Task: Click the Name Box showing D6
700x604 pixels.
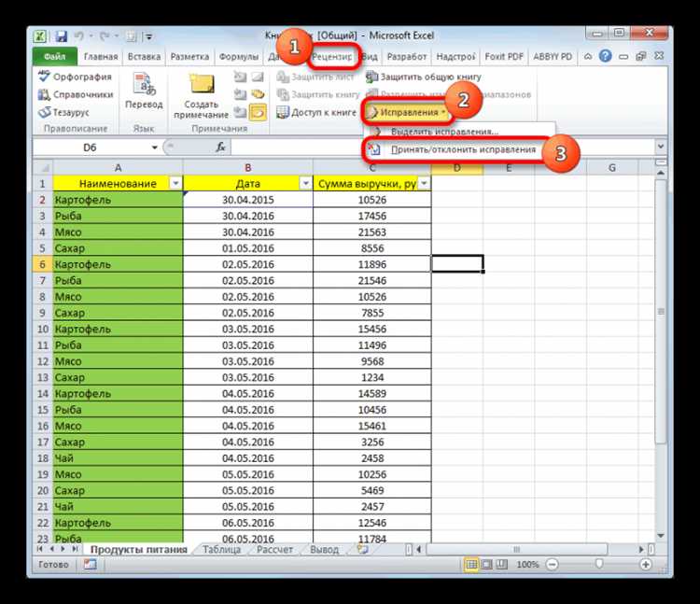Action: click(x=91, y=147)
